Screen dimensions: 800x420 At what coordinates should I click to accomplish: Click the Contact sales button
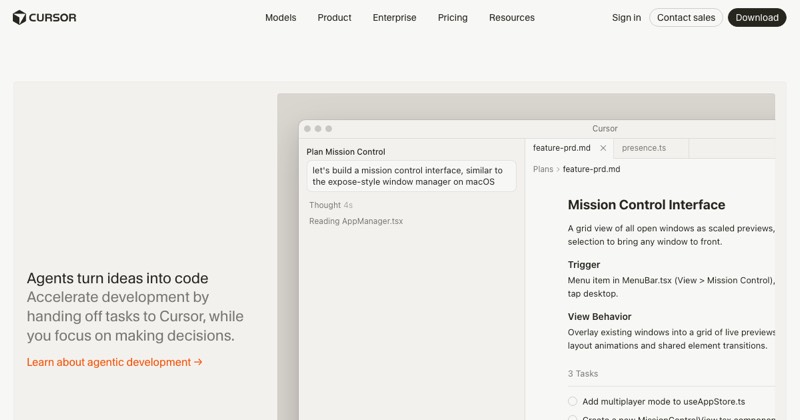tap(686, 17)
